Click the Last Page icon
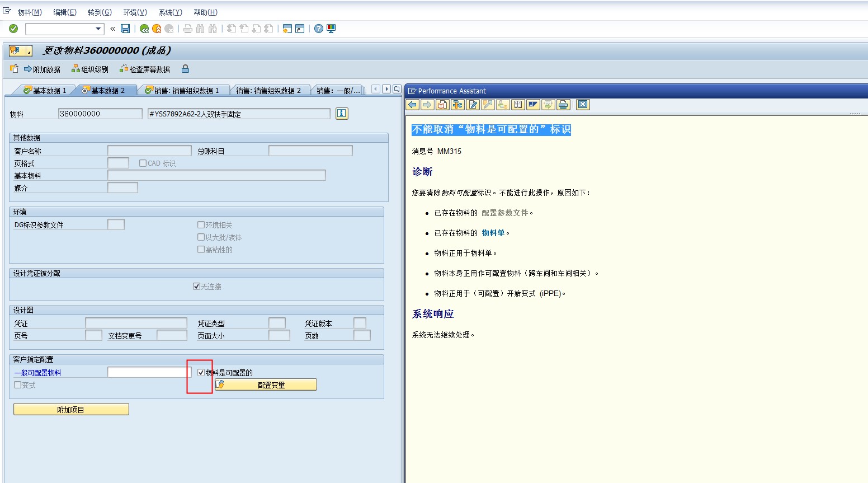868x483 pixels. [x=268, y=29]
